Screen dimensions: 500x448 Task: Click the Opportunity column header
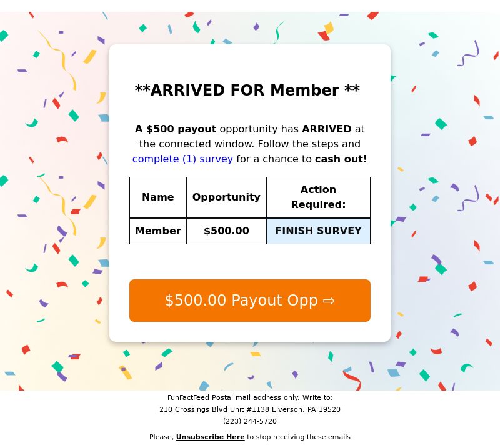click(226, 197)
